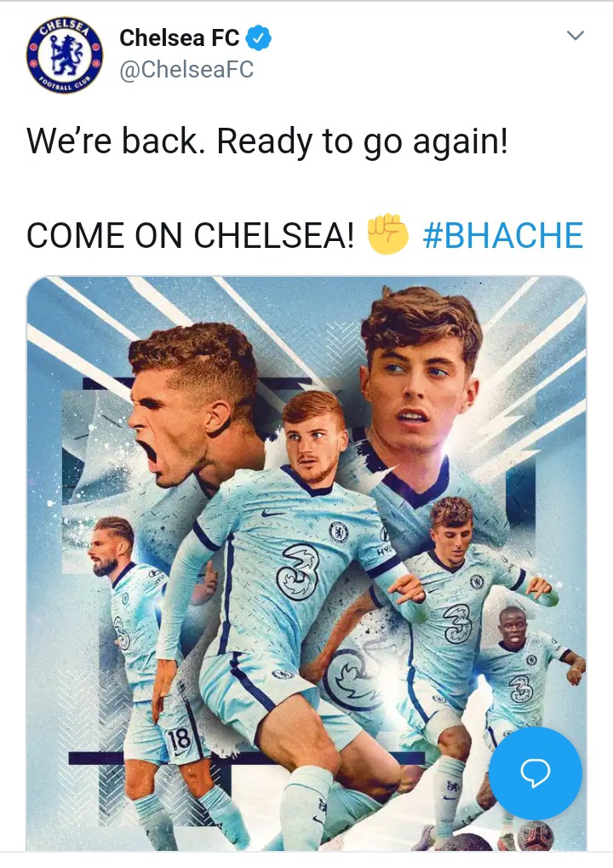Expand the tweet options chevron
The width and height of the screenshot is (613, 868).
tap(576, 36)
